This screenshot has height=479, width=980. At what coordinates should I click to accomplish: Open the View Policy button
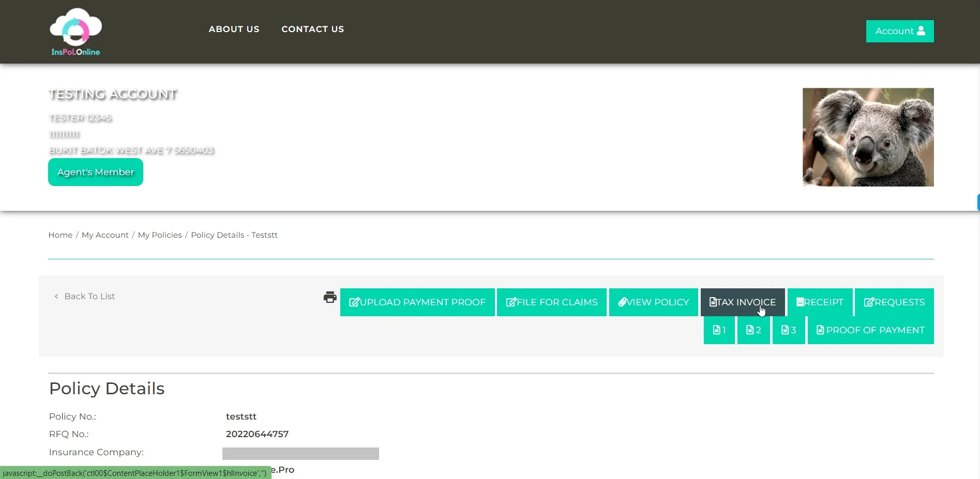pos(654,302)
